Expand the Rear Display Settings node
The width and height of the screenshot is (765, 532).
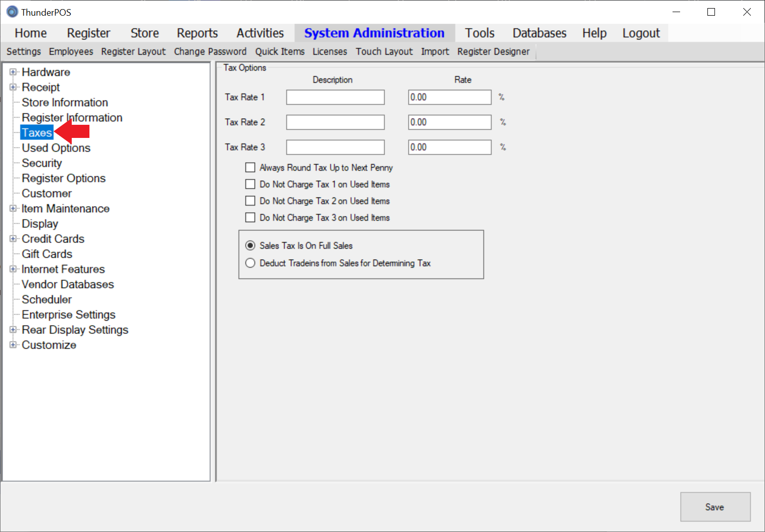13,330
